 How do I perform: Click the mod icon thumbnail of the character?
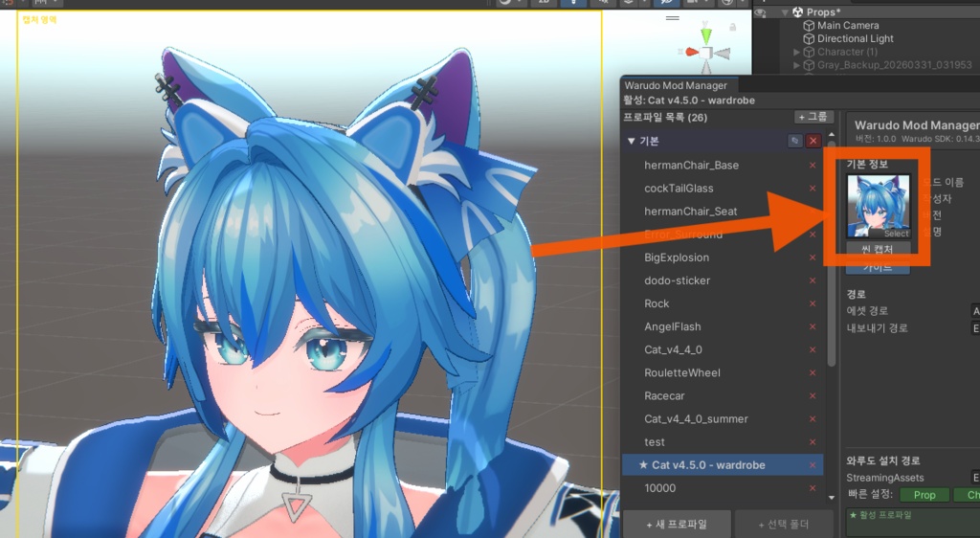point(879,206)
